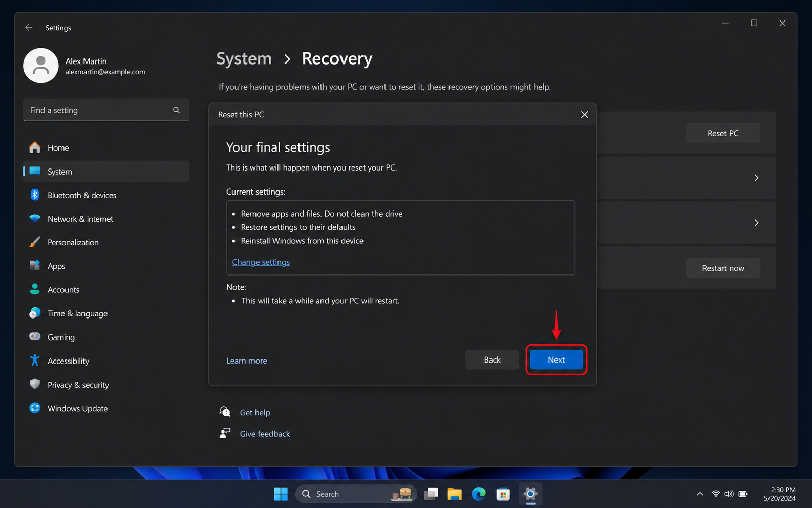Click the Restart now button

(723, 268)
